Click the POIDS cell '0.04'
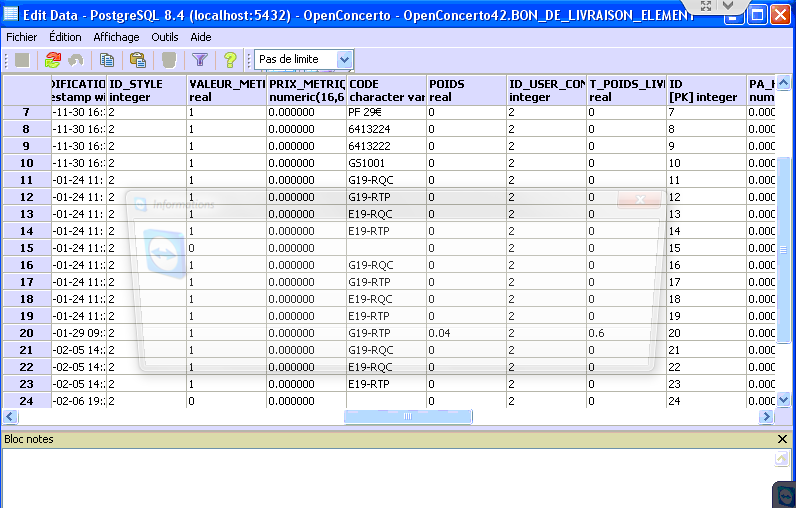The width and height of the screenshot is (798, 509). click(x=467, y=333)
